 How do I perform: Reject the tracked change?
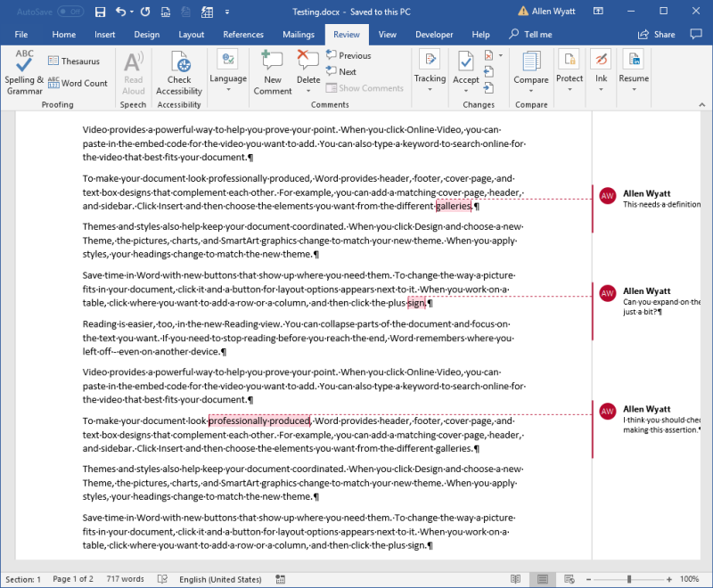pyautogui.click(x=488, y=55)
